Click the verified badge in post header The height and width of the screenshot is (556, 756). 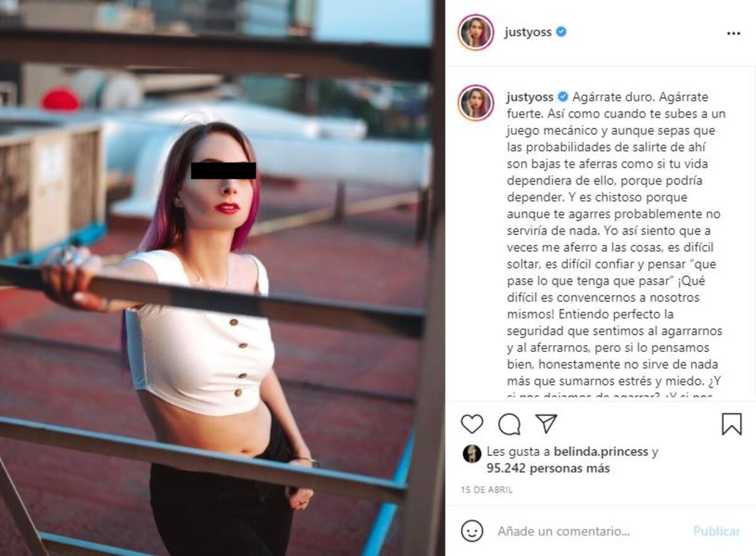tap(561, 32)
